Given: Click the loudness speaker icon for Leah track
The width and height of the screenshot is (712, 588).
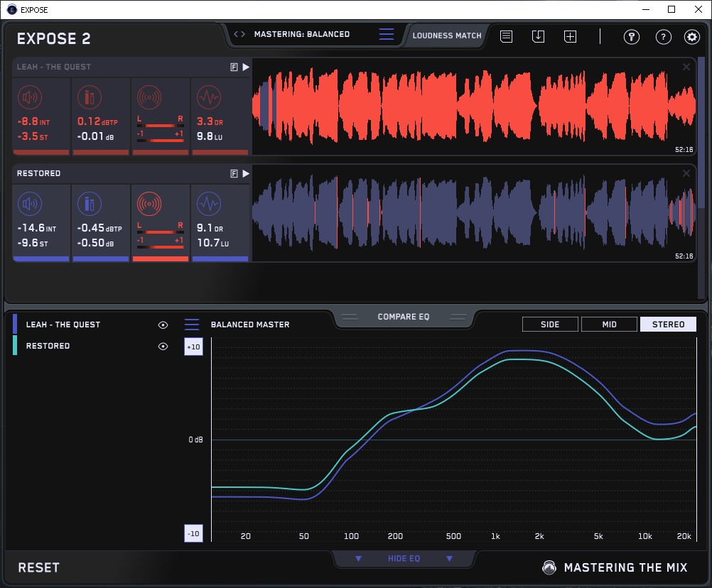Looking at the screenshot, I should tap(30, 97).
